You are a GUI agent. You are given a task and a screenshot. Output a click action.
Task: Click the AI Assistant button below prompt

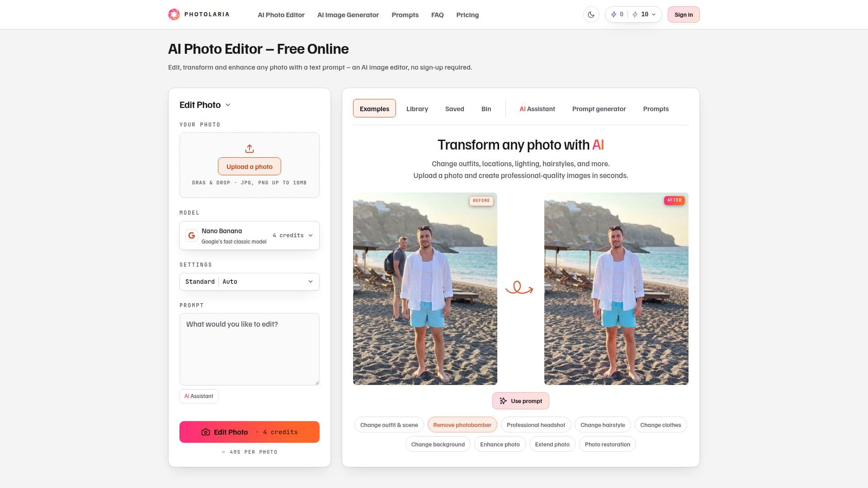tap(199, 396)
